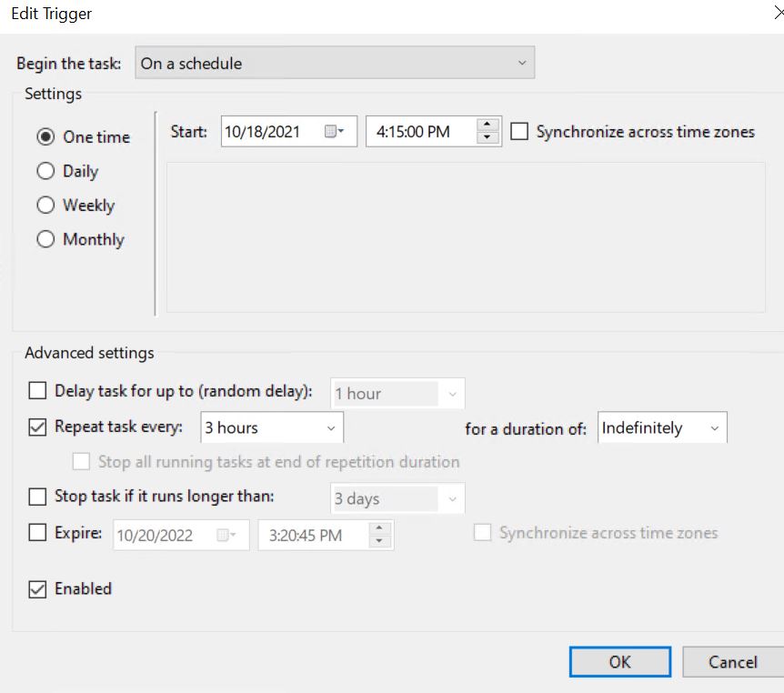The height and width of the screenshot is (693, 784).
Task: Select the Weekly schedule option
Action: tap(45, 205)
